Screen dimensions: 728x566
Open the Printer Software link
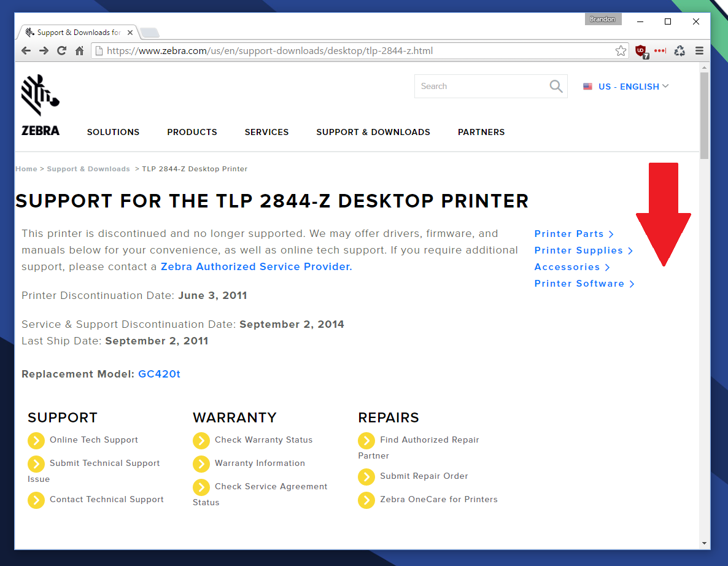click(x=584, y=284)
